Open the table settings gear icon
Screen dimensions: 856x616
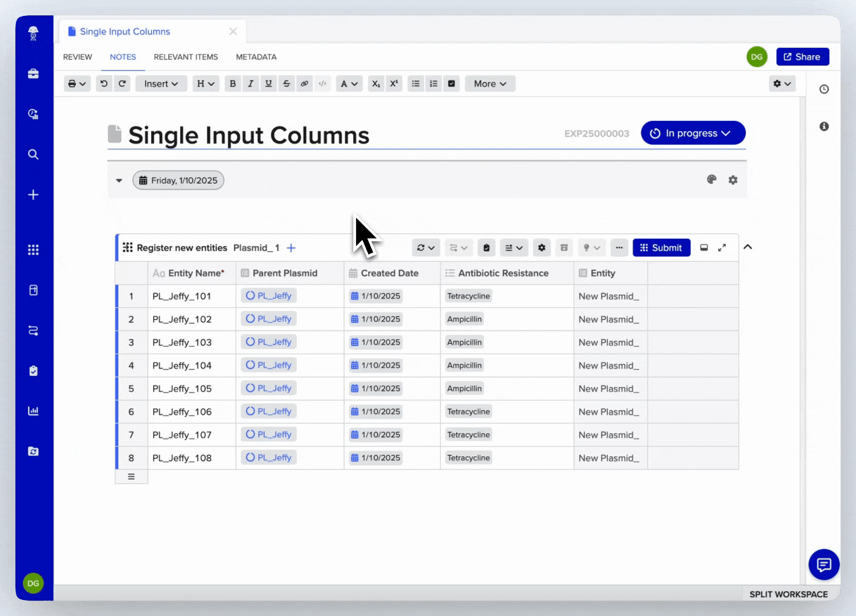tap(542, 248)
